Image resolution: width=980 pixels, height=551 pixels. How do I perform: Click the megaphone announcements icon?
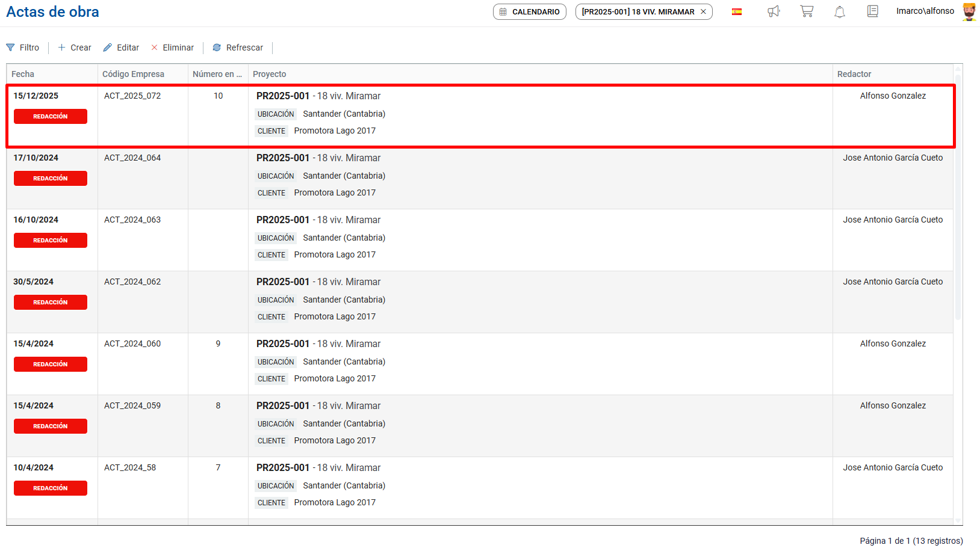click(x=774, y=11)
